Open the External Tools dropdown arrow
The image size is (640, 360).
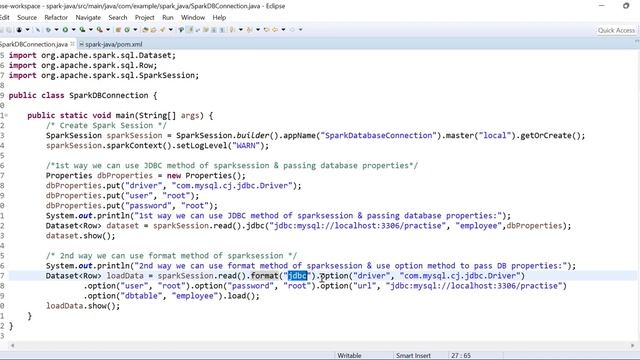point(108,29)
